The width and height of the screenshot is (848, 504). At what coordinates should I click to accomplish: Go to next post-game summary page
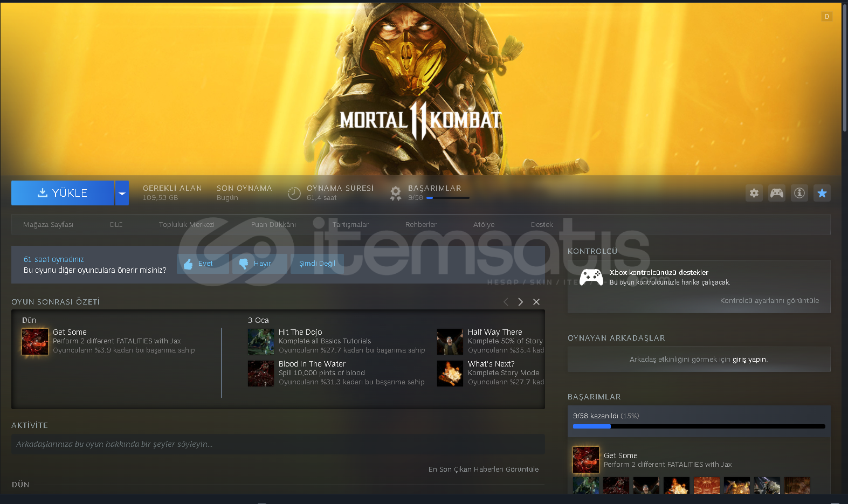click(x=520, y=302)
